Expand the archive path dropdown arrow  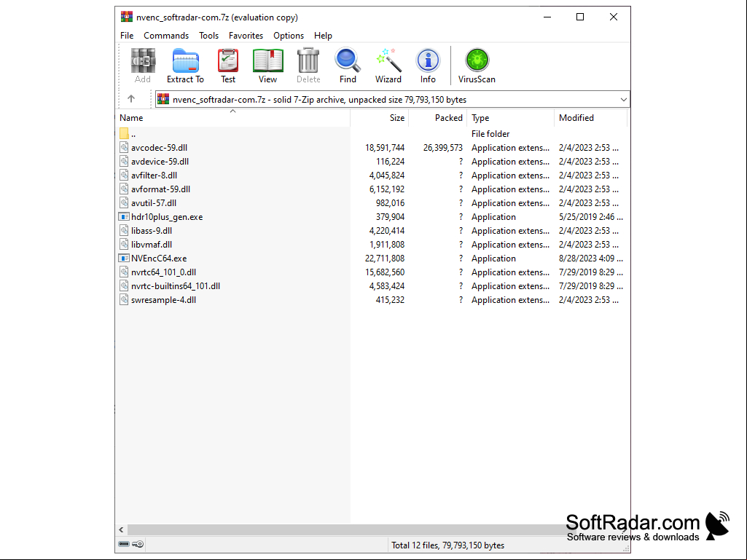tap(623, 100)
